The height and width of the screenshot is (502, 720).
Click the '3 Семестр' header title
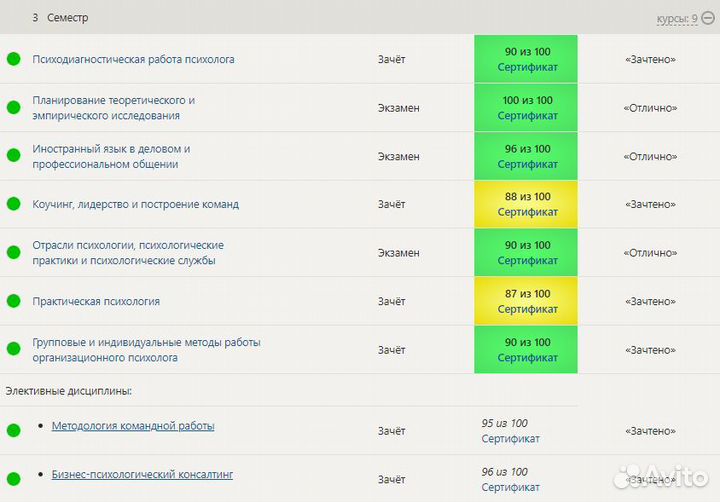point(60,18)
